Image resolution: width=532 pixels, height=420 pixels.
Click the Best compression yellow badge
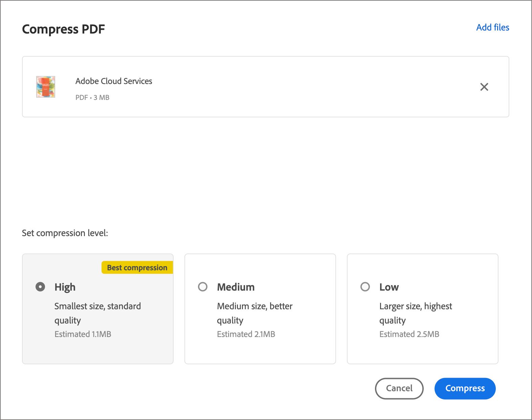[137, 268]
